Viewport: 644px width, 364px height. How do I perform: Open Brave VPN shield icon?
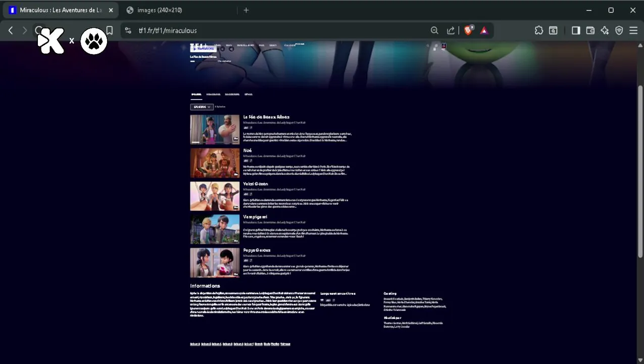(x=619, y=30)
